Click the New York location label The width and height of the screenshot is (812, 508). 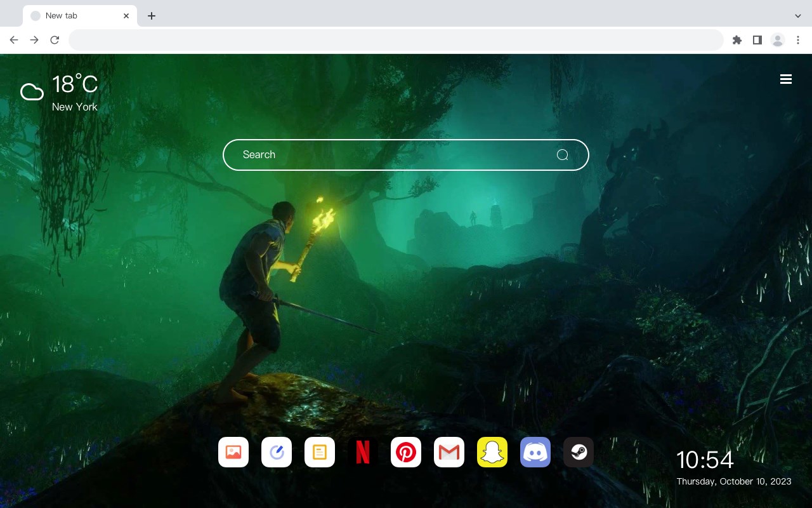[75, 107]
